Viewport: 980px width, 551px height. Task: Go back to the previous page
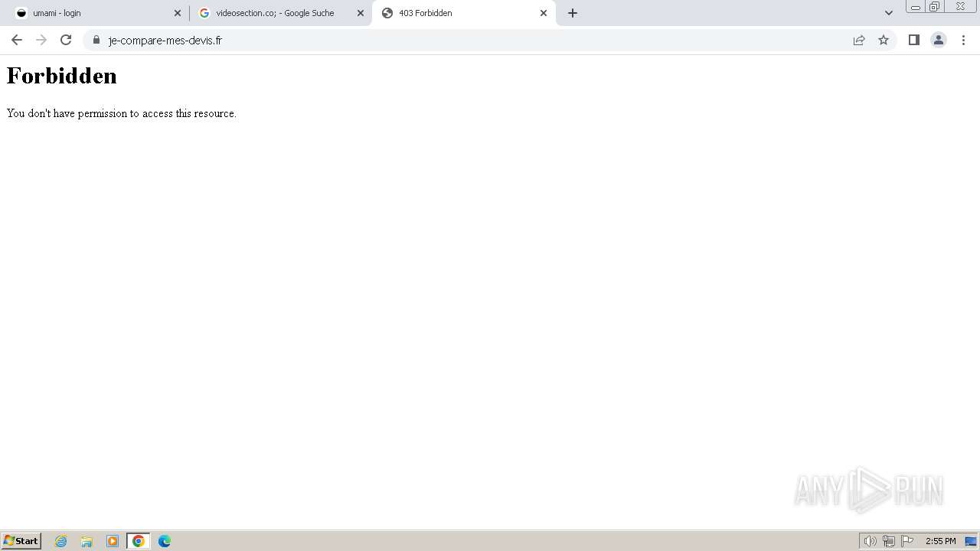(17, 40)
